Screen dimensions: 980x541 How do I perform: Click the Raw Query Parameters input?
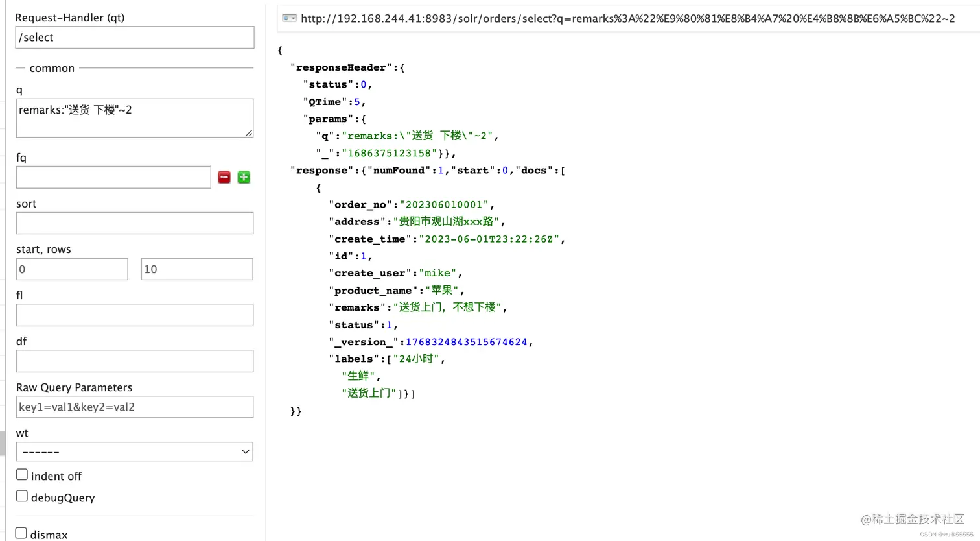(135, 407)
